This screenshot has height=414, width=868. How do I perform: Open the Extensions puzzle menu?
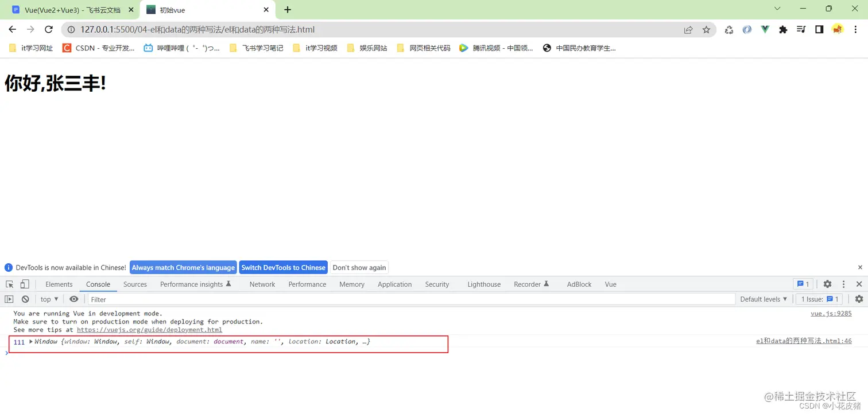pyautogui.click(x=783, y=30)
